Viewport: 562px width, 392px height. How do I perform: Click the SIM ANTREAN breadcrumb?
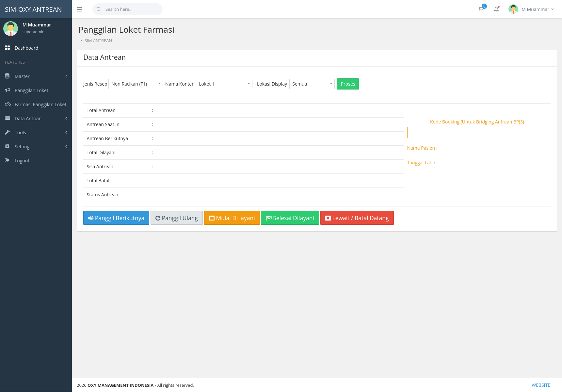(x=98, y=41)
